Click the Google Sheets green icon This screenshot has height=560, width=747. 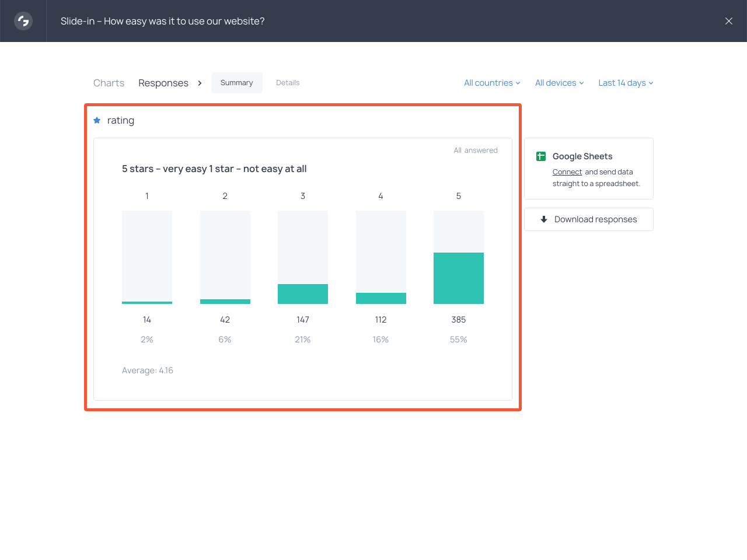click(540, 156)
